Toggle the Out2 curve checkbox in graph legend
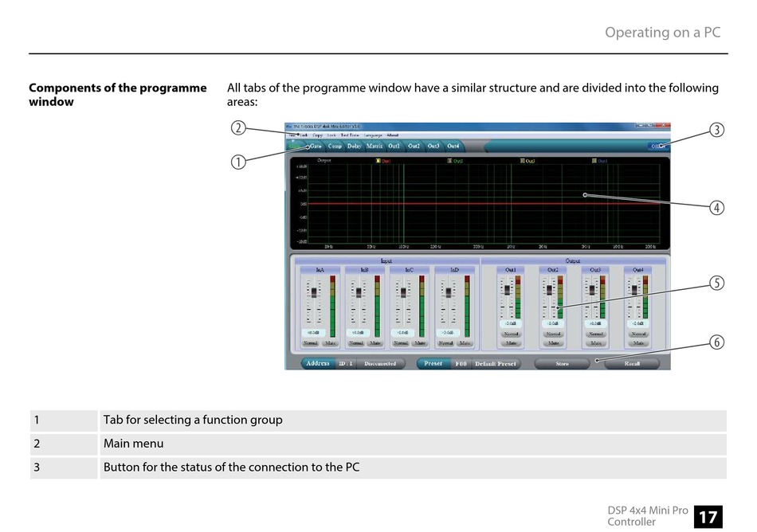This screenshot has height=532, width=757. (x=449, y=161)
